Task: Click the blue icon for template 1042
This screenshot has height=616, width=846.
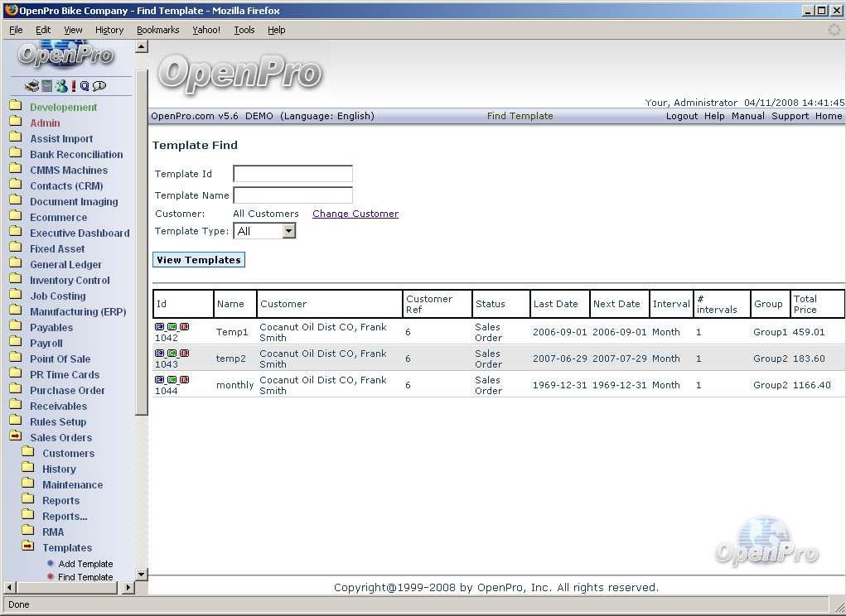Action: pyautogui.click(x=160, y=327)
